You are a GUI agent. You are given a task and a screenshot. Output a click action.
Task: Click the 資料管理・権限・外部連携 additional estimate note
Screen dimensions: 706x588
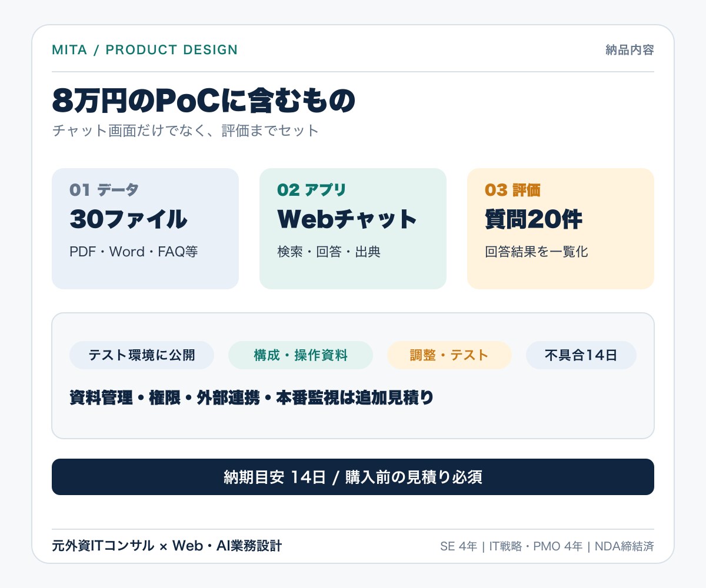252,398
